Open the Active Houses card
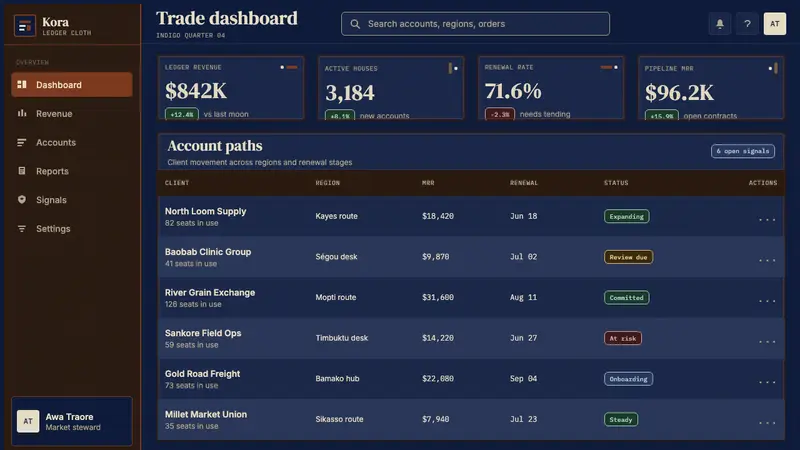 [391, 88]
